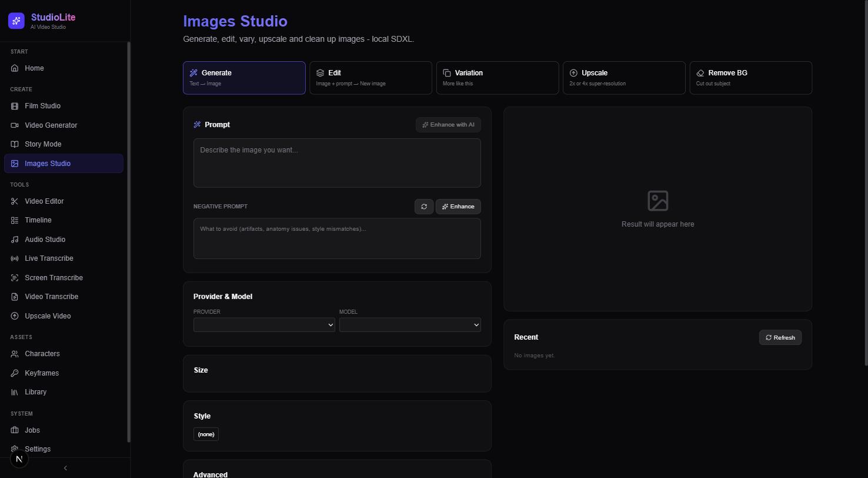This screenshot has height=478, width=868.
Task: Open the Video Editor tool
Action: pos(64,201)
